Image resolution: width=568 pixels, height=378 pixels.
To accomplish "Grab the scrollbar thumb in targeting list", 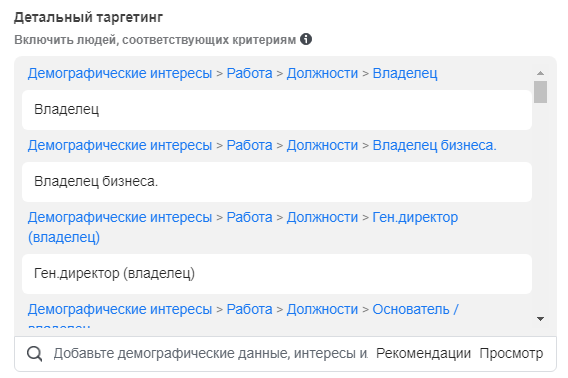I will [540, 92].
